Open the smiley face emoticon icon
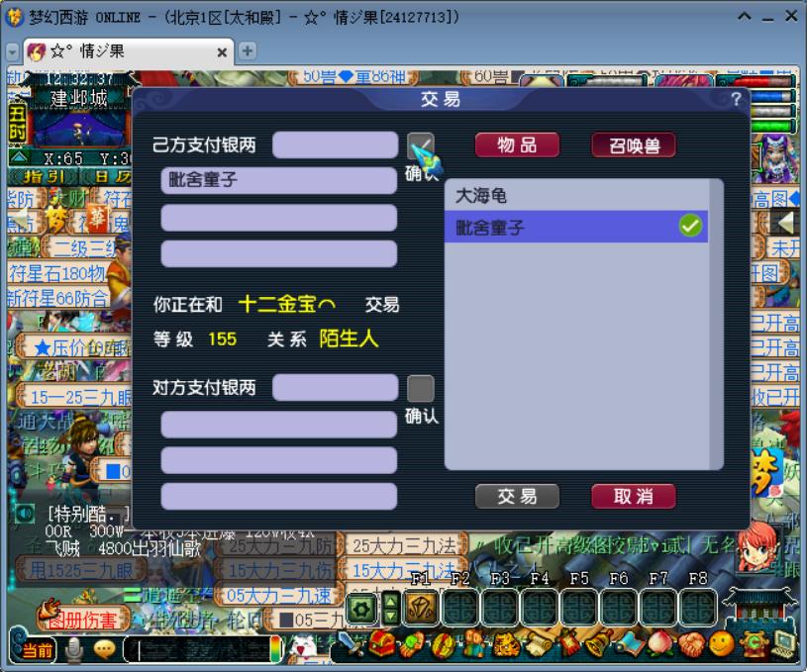Image resolution: width=807 pixels, height=672 pixels. (721, 644)
